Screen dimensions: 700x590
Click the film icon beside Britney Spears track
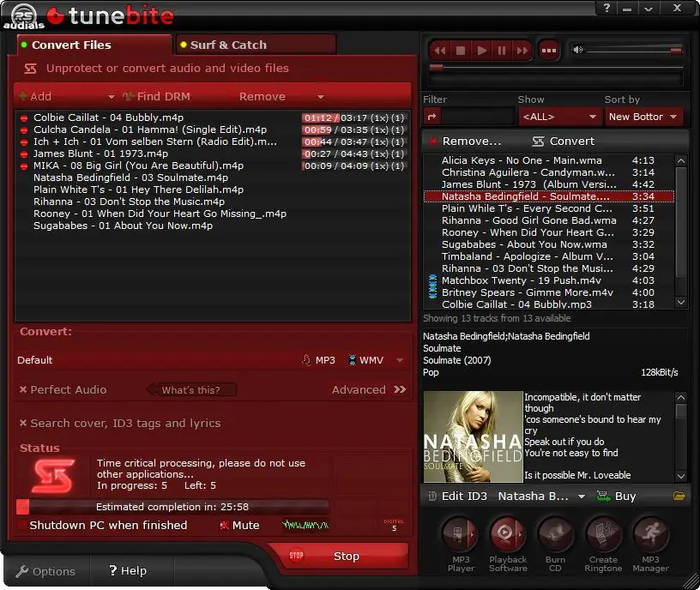[x=432, y=292]
